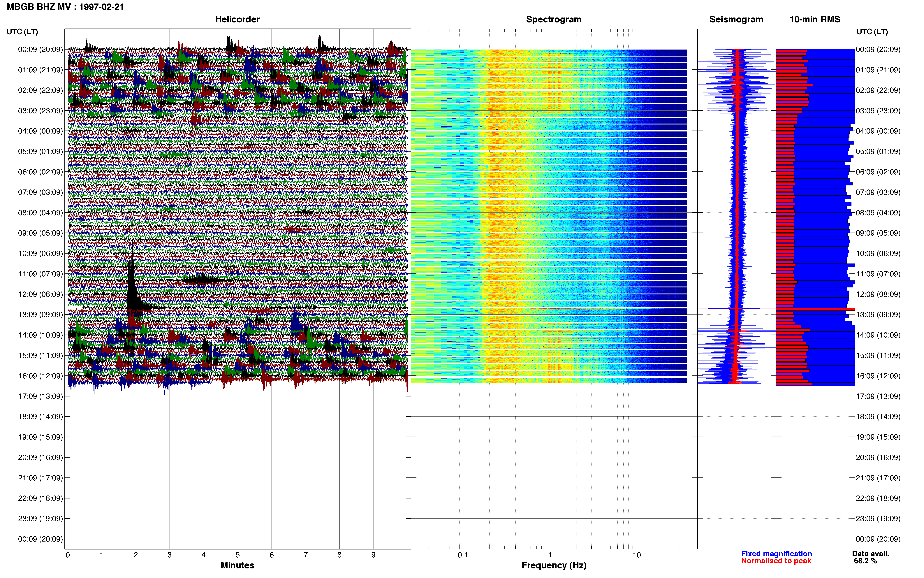Click the 'Normalised to peak' legend text
Viewport: 924px width, 578px height.
(x=776, y=561)
